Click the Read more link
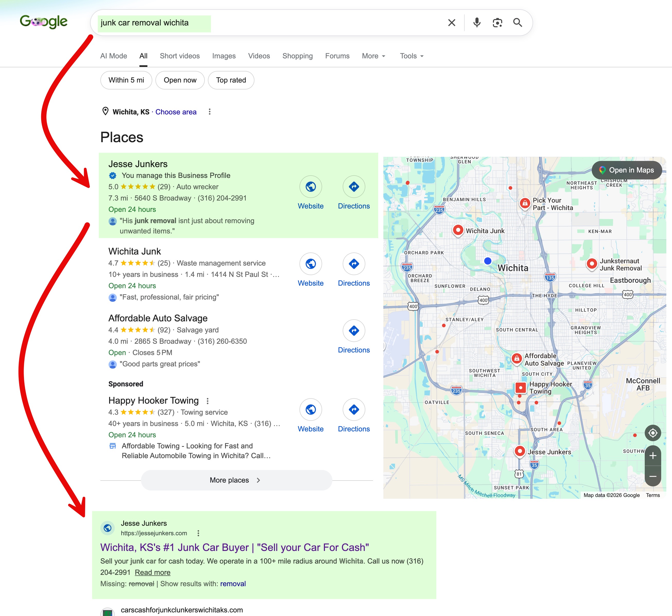Image resolution: width=672 pixels, height=616 pixels. [152, 572]
